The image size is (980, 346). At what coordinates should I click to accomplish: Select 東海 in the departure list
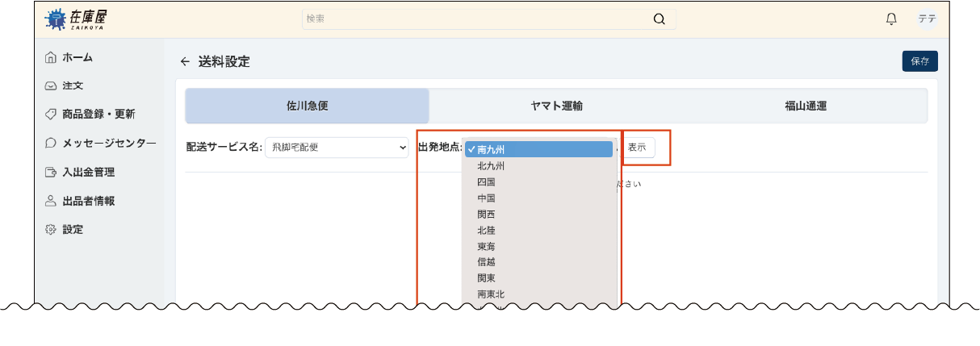point(538,246)
